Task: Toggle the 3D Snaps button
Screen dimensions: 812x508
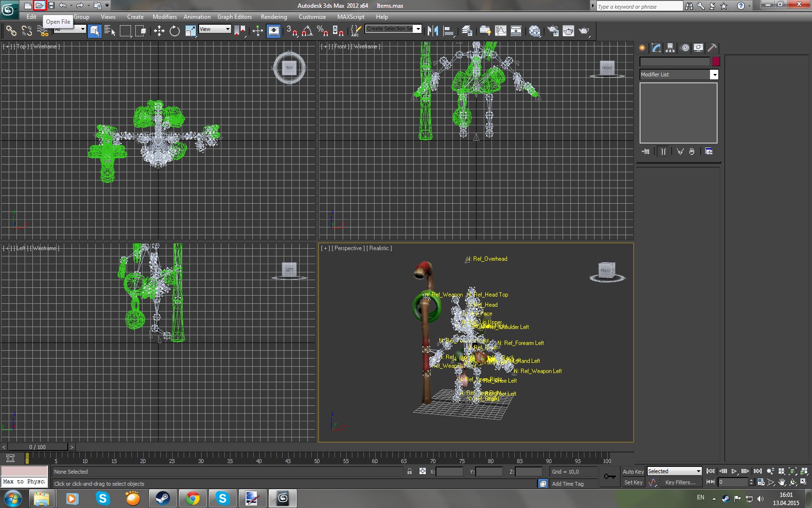Action: click(291, 31)
